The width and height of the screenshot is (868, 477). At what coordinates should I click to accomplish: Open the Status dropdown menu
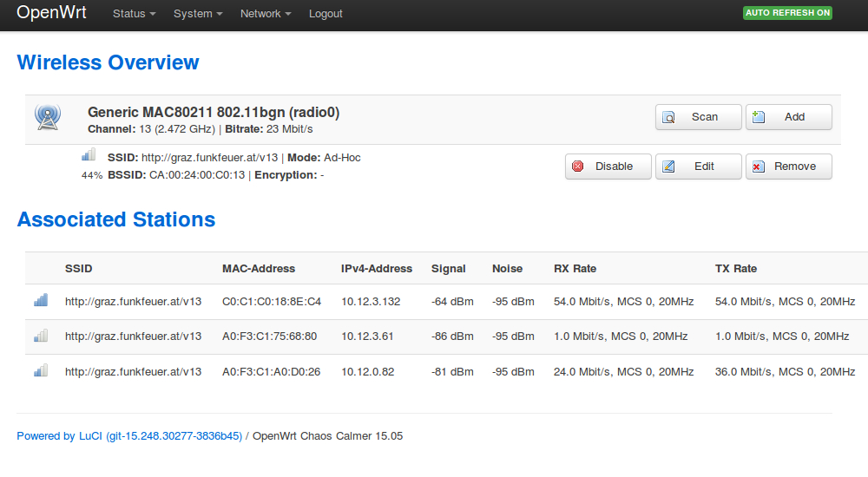pyautogui.click(x=134, y=14)
